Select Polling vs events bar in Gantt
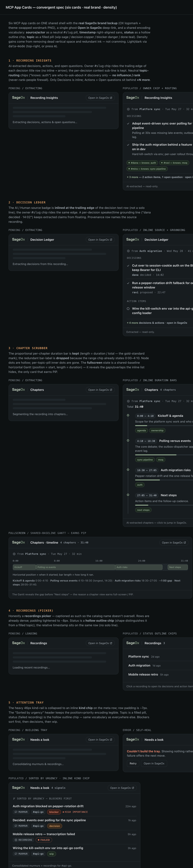193x868 pixels. 75,567
